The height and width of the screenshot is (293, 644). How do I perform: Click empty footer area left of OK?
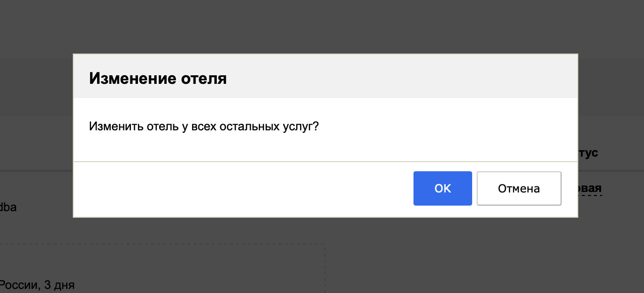[243, 189]
